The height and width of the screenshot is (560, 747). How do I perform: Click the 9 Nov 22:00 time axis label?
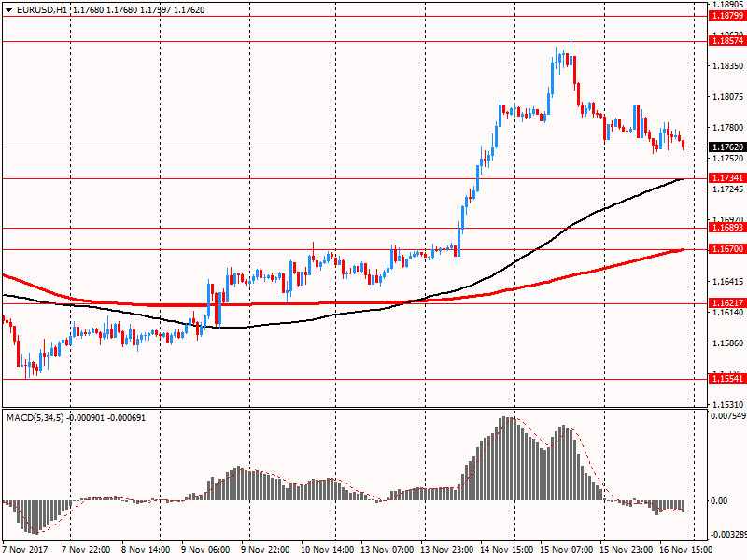pyautogui.click(x=265, y=550)
